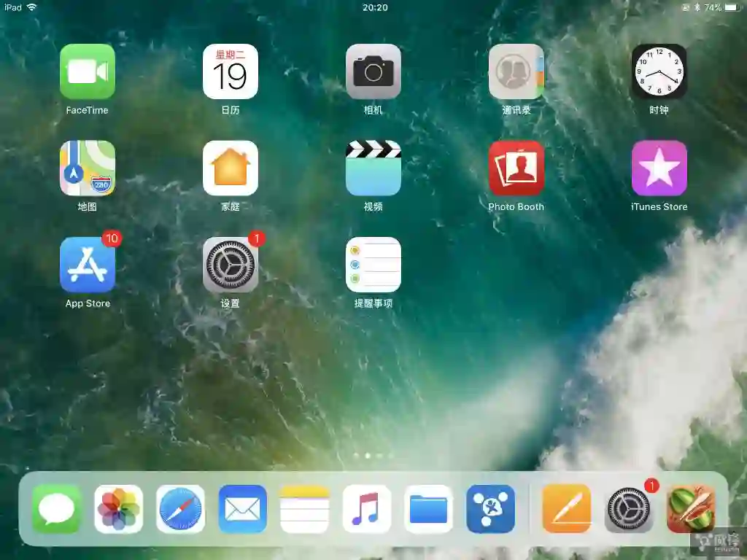Launch Pages from the dock's recent apps
This screenshot has width=747, height=560.
566,509
